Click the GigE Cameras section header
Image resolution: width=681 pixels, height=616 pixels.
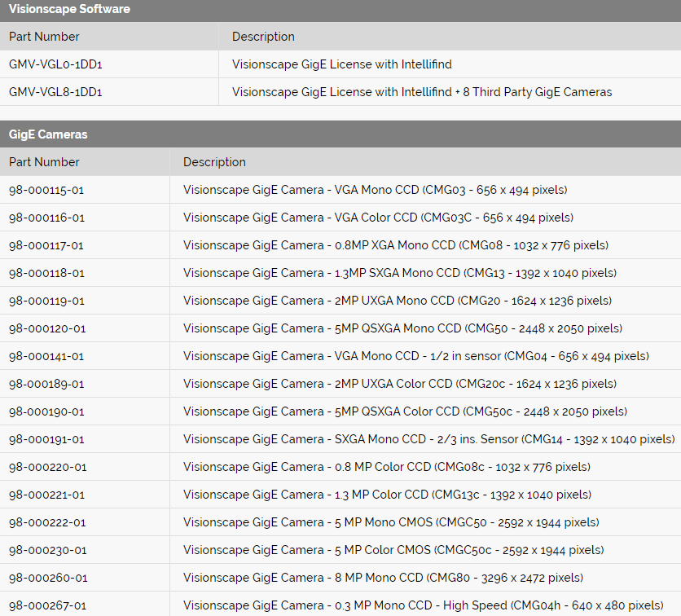pos(48,134)
